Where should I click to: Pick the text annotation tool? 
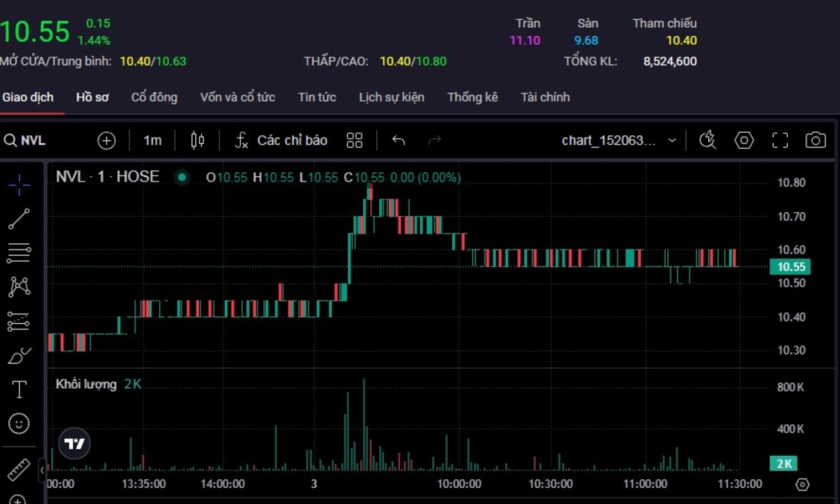pos(19,390)
